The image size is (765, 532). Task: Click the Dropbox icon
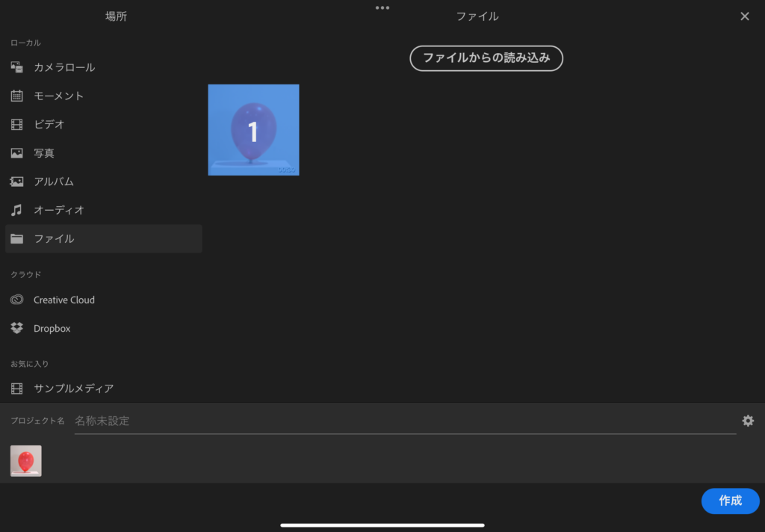pos(16,328)
